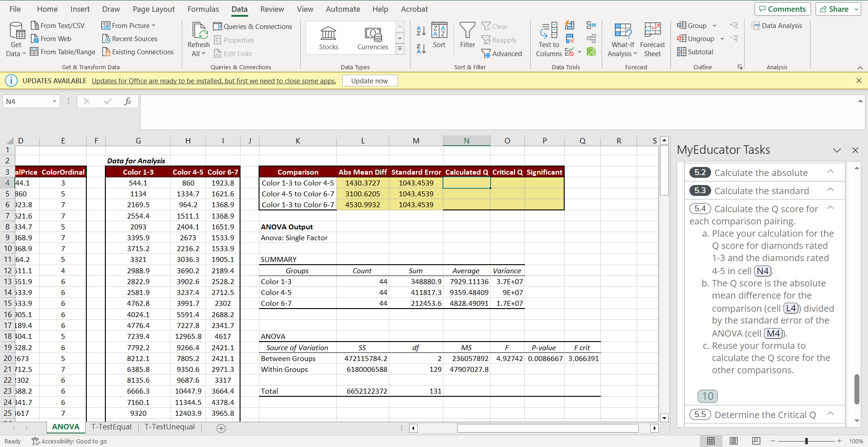Click the Update now button
The width and height of the screenshot is (868, 447).
tap(369, 81)
